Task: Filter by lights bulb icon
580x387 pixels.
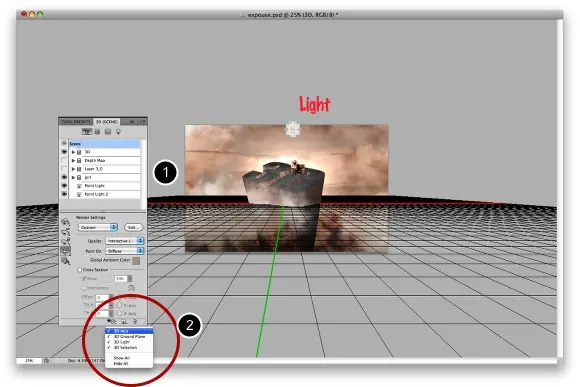Action: coord(118,132)
